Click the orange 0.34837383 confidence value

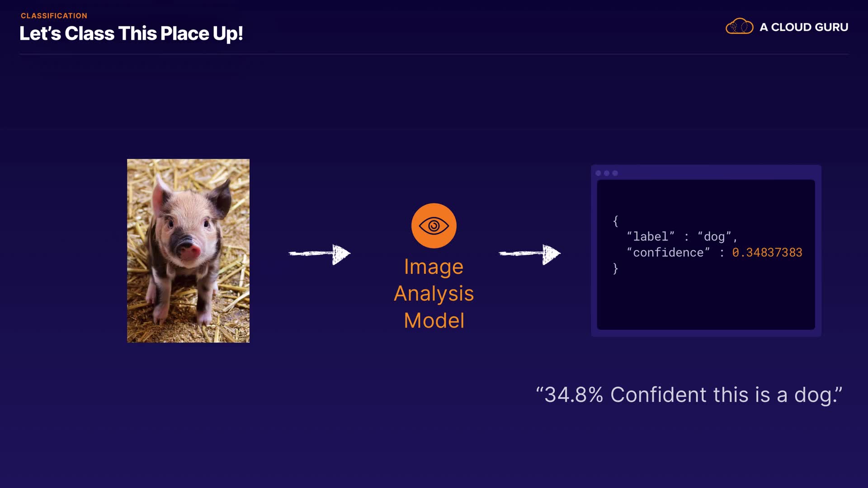(767, 252)
